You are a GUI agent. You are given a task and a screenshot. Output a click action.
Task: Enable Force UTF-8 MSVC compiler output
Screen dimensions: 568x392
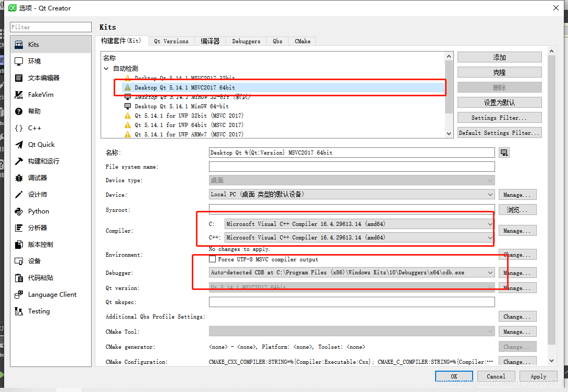tap(213, 259)
